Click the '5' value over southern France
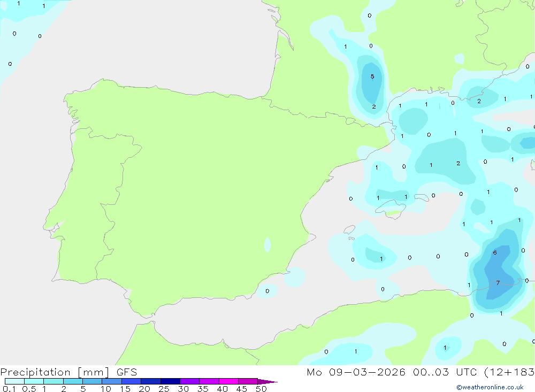Screen dimensions: 535x392 372,76
